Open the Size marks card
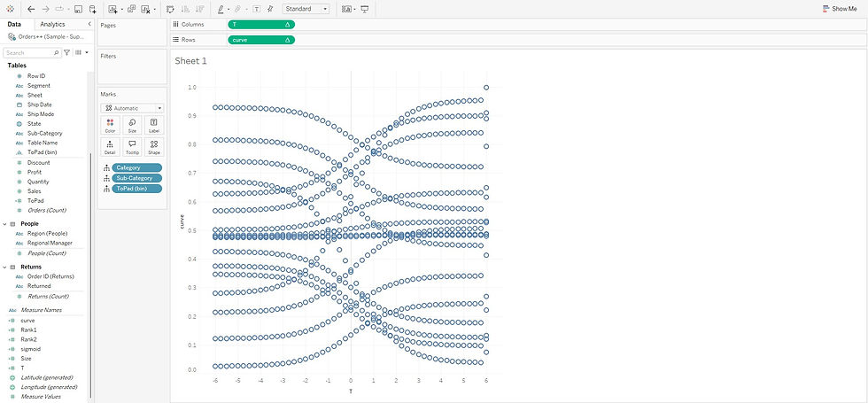This screenshot has width=868, height=403. pos(132,125)
